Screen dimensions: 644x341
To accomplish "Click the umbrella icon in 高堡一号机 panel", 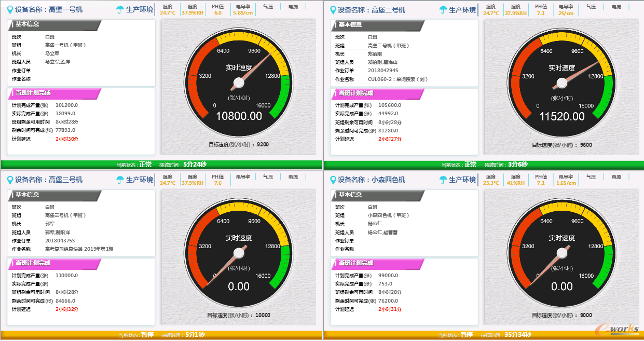I will pyautogui.click(x=120, y=9).
